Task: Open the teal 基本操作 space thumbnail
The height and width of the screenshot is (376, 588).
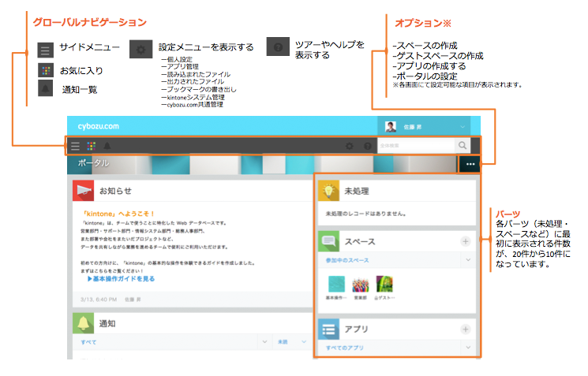Action: pyautogui.click(x=336, y=285)
